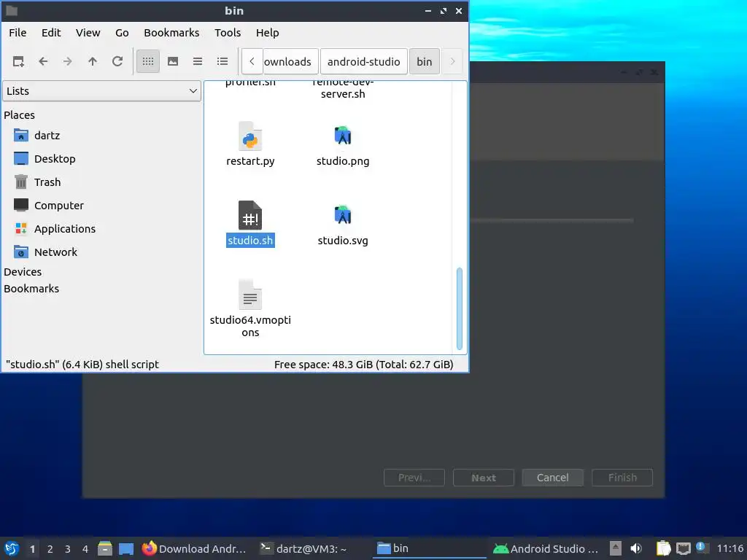Click the remote-dev-server.sh file name
747x560 pixels.
point(343,88)
